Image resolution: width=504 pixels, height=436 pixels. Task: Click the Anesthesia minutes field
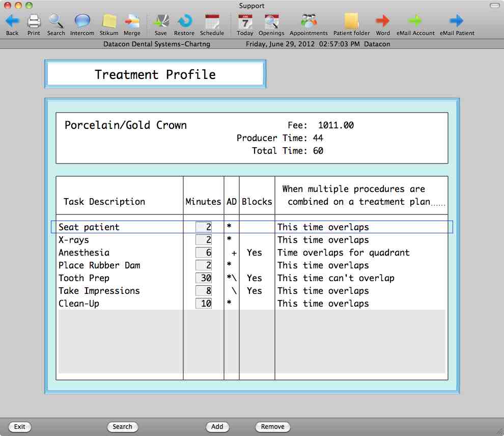(204, 253)
